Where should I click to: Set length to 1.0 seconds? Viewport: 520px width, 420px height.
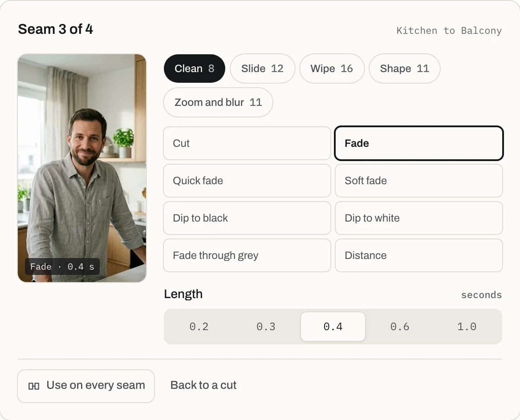(x=467, y=327)
